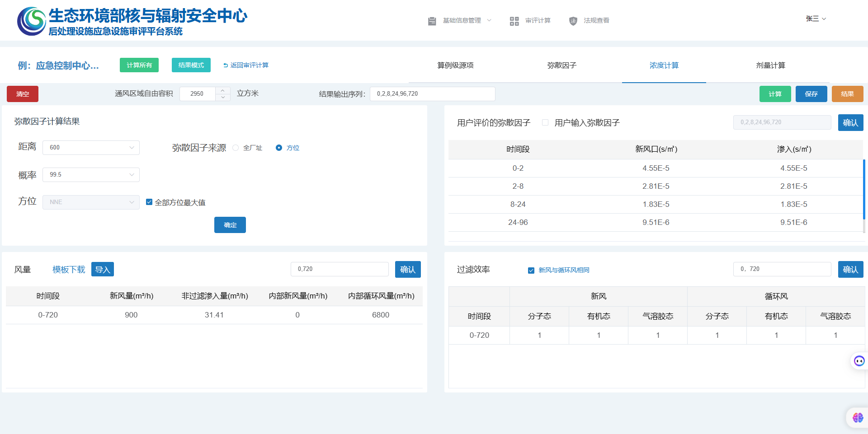Check 用户输入弥散因子 checkbox
The height and width of the screenshot is (434, 868).
[545, 122]
